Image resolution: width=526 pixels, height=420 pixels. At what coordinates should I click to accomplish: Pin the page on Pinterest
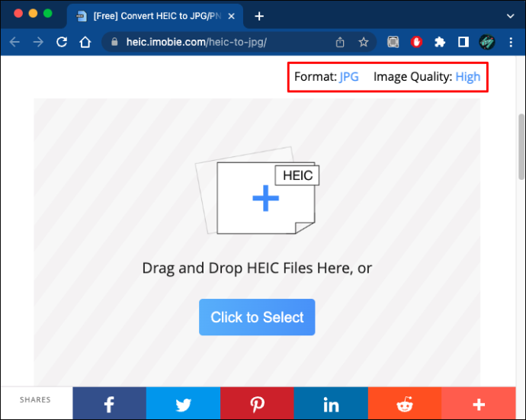257,404
